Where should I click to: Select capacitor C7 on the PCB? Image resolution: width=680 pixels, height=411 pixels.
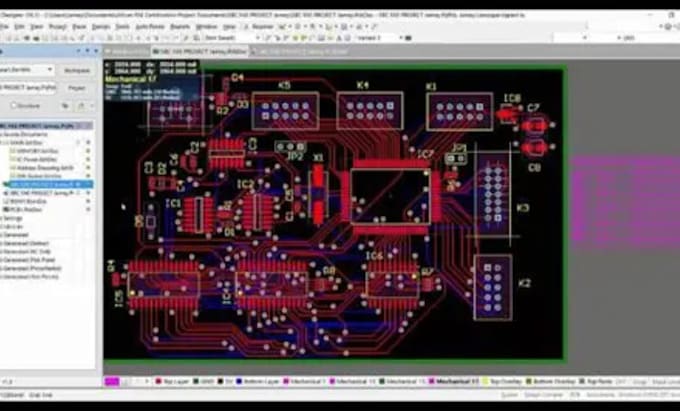click(x=536, y=125)
